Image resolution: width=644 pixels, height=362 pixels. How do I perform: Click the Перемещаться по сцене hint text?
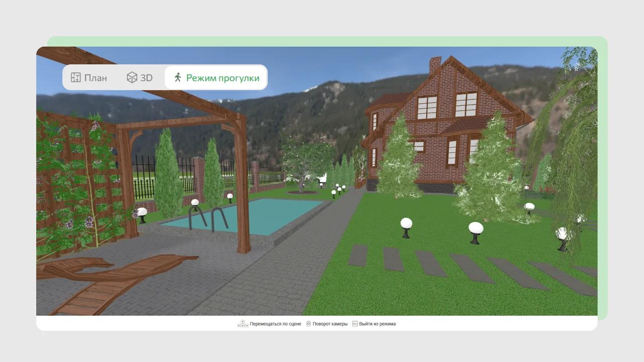pos(275,324)
